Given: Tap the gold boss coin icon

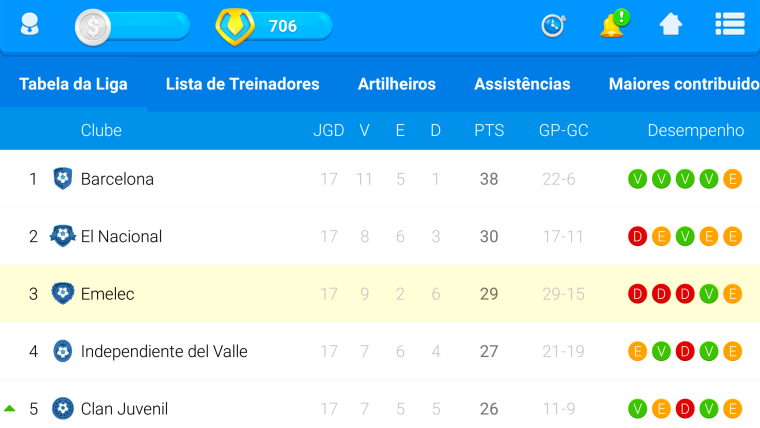Looking at the screenshot, I should 235,27.
